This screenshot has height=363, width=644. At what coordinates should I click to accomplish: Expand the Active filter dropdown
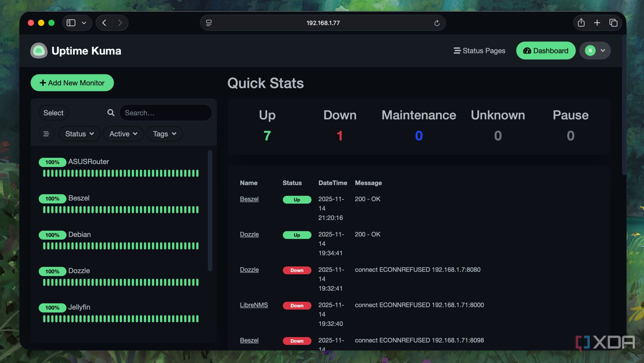pyautogui.click(x=123, y=134)
